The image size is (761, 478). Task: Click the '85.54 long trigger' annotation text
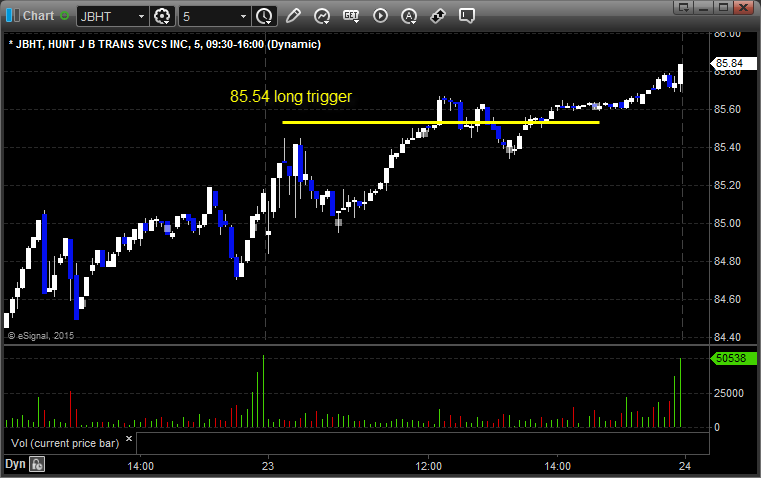[x=291, y=96]
